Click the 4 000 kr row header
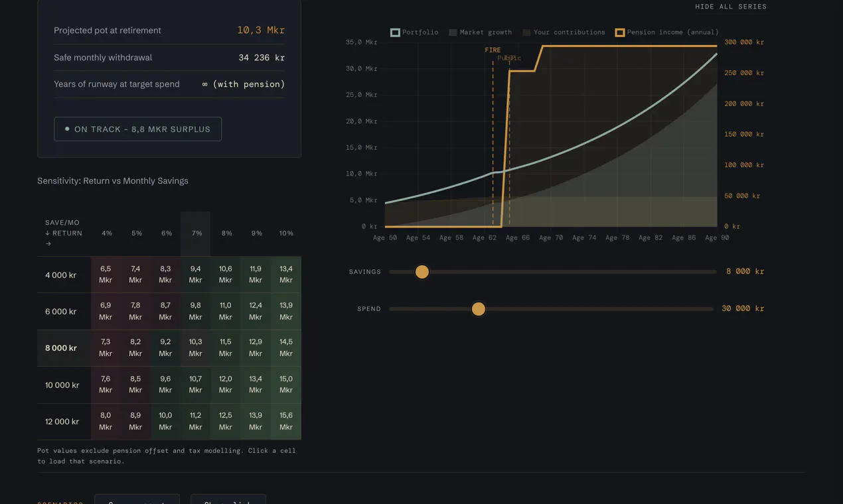This screenshot has height=504, width=843. [x=64, y=275]
